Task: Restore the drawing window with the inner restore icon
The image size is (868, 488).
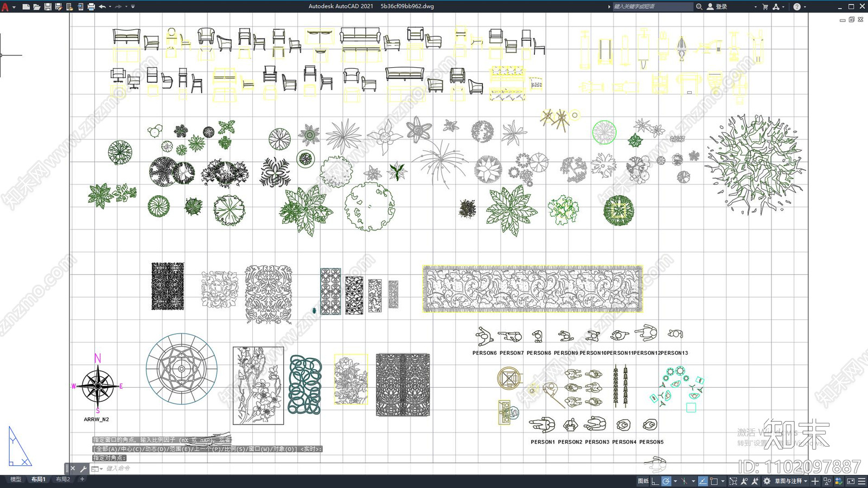Action: [852, 20]
